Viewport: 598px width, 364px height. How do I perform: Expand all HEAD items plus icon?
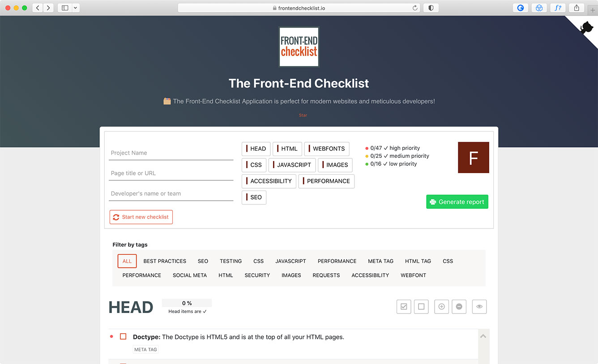point(441,307)
